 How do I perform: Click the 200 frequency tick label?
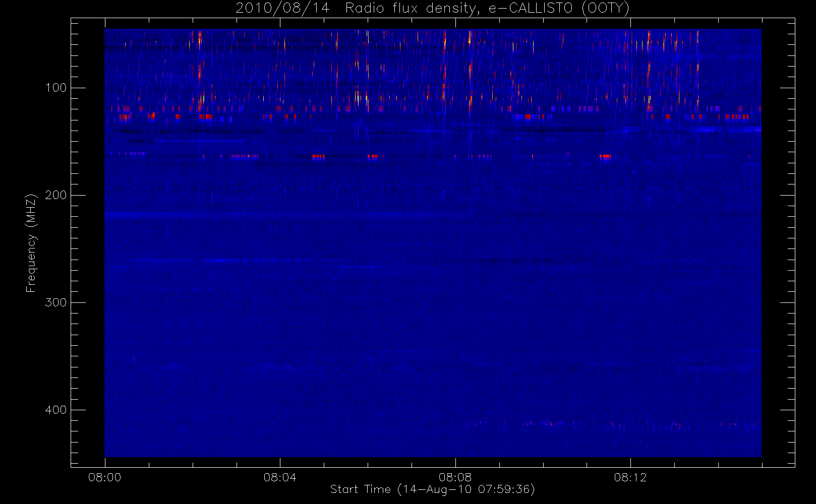56,195
